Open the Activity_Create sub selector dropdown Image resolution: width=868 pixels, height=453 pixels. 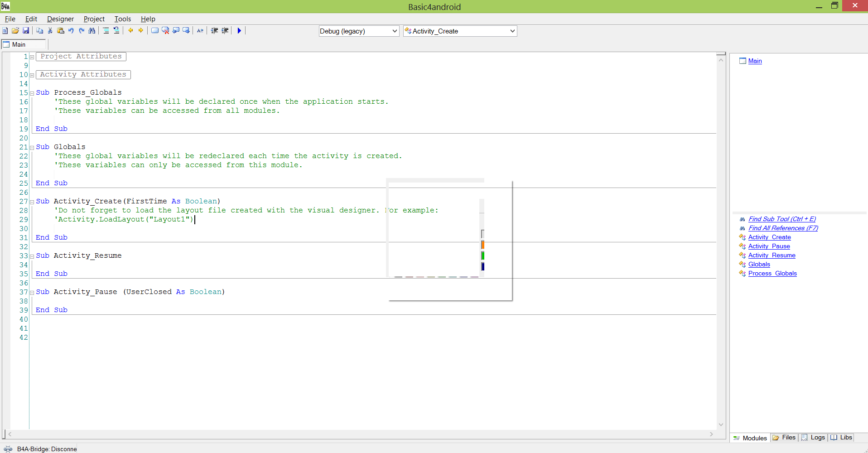tap(460, 31)
